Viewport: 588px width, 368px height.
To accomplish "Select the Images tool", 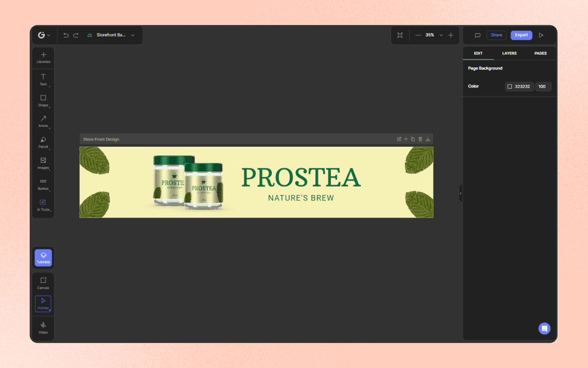I will pyautogui.click(x=43, y=163).
